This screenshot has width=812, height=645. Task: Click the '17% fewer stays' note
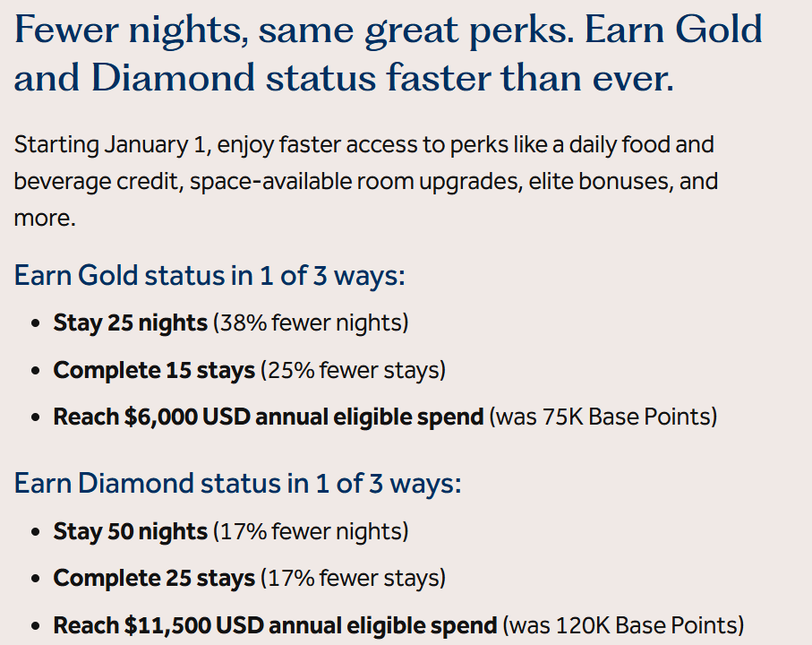[353, 579]
